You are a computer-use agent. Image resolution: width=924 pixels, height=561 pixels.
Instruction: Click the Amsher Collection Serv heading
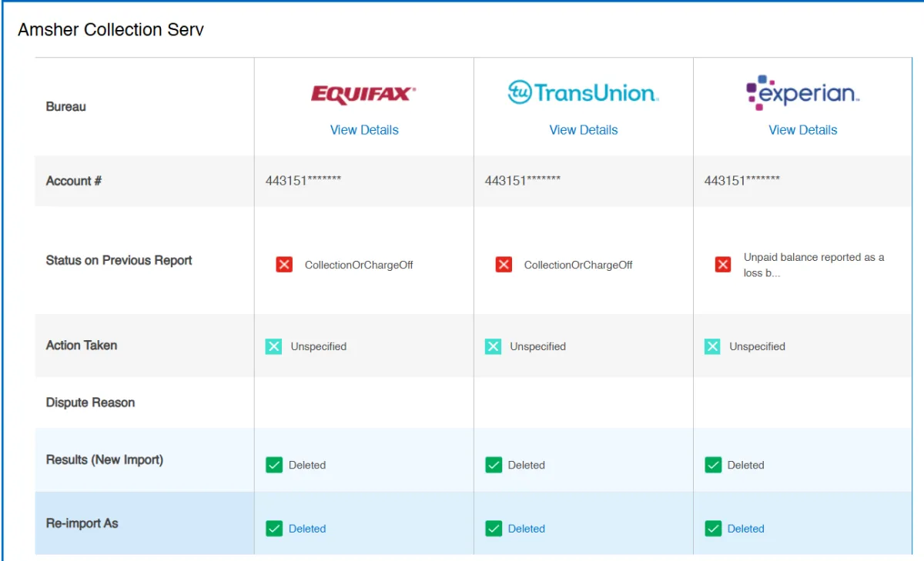(111, 30)
